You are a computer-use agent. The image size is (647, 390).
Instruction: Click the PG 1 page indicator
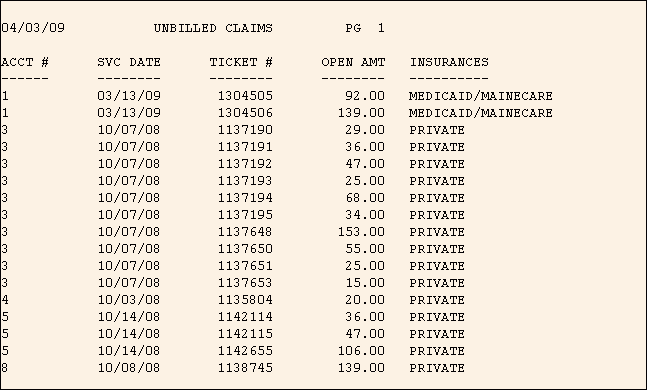[365, 28]
